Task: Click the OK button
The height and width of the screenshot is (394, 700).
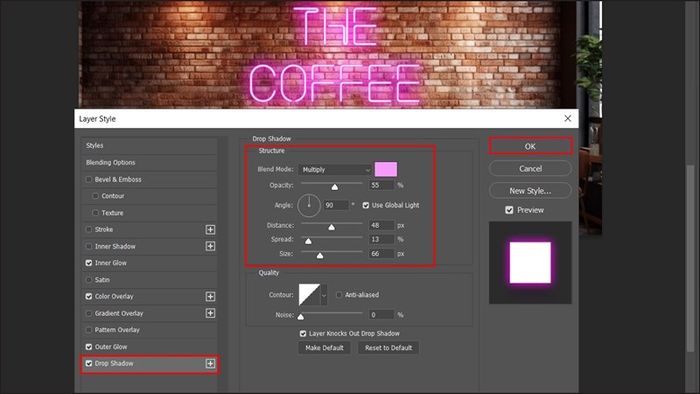Action: [x=530, y=146]
